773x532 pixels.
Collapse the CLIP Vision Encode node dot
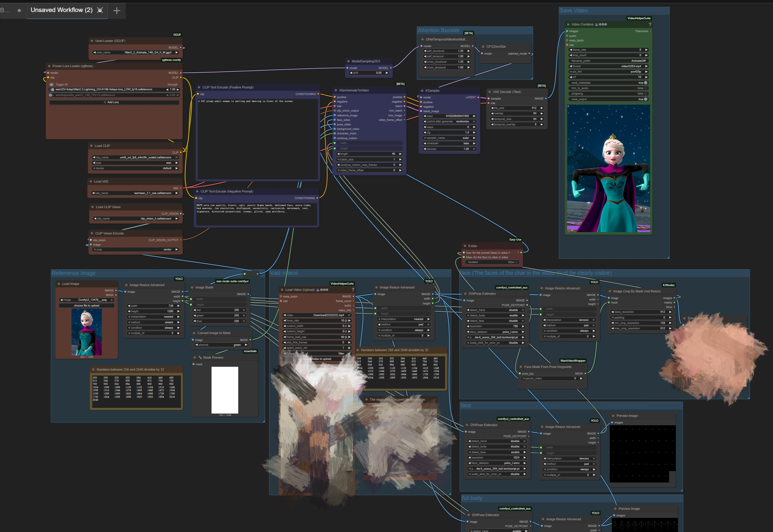click(x=92, y=233)
